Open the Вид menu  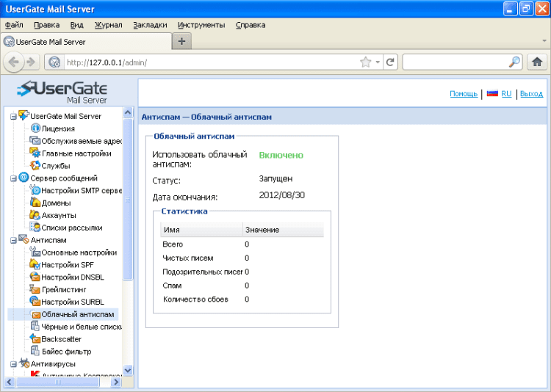[76, 25]
